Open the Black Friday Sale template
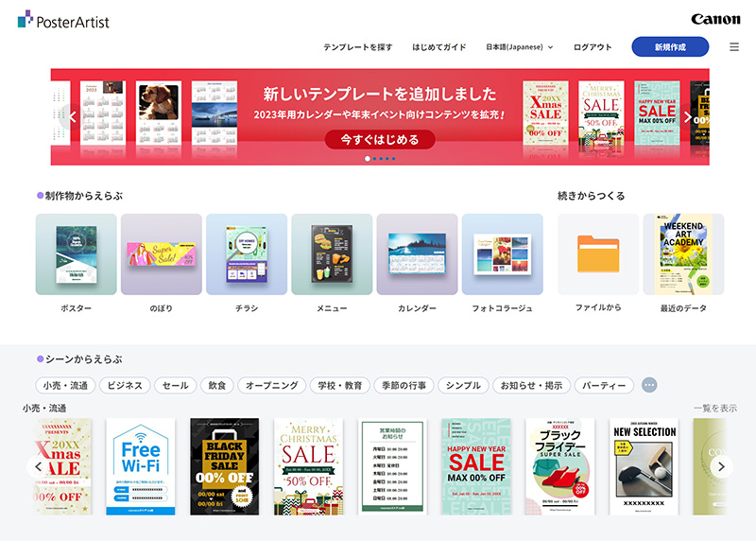The image size is (756, 541). tap(225, 466)
